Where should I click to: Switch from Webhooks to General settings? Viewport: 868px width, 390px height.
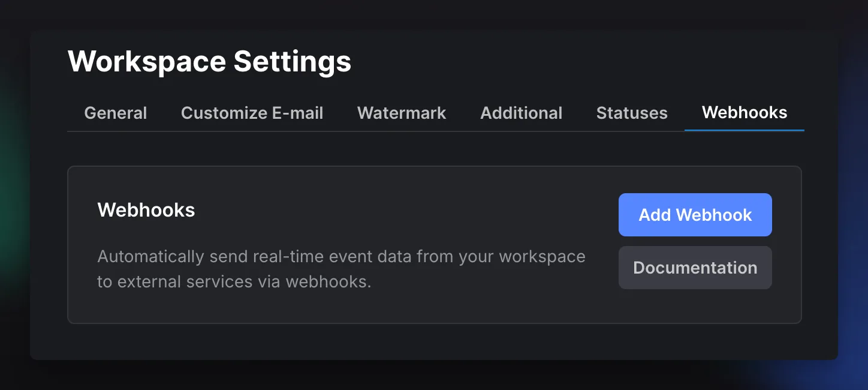pyautogui.click(x=116, y=113)
